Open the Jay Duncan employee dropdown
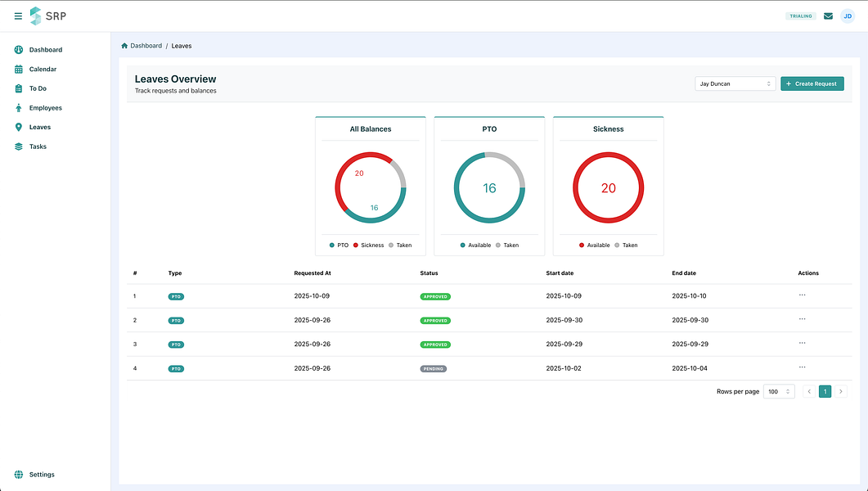 click(735, 83)
